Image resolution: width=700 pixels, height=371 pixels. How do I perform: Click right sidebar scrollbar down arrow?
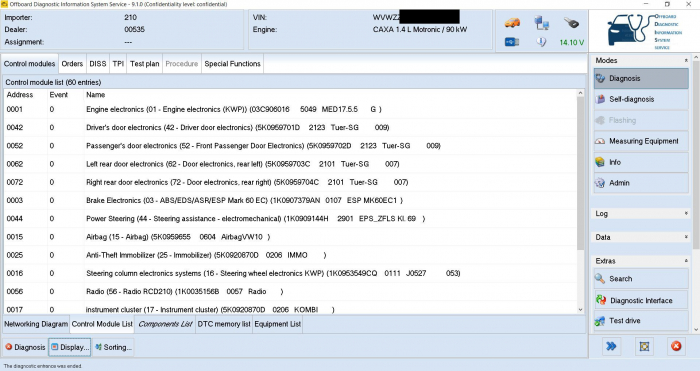click(x=696, y=329)
